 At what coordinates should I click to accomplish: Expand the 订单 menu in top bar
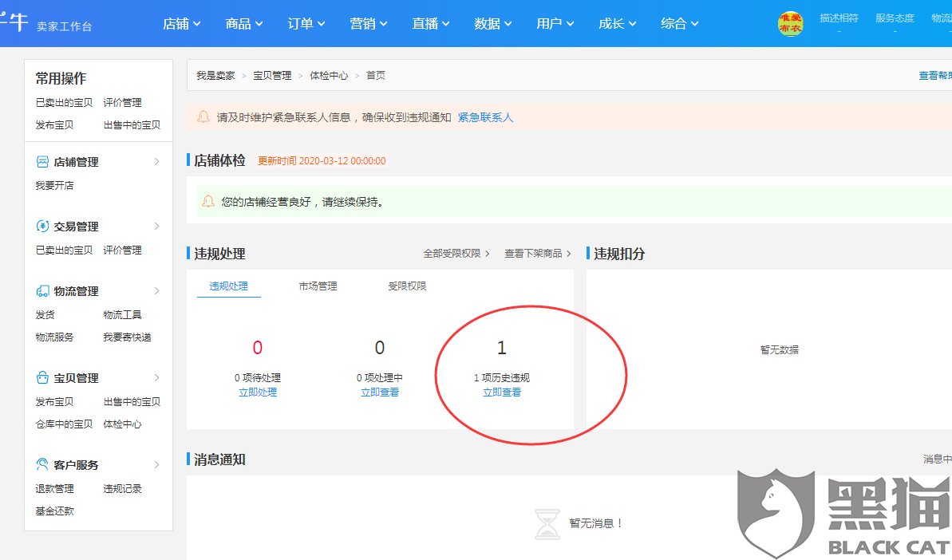(306, 24)
